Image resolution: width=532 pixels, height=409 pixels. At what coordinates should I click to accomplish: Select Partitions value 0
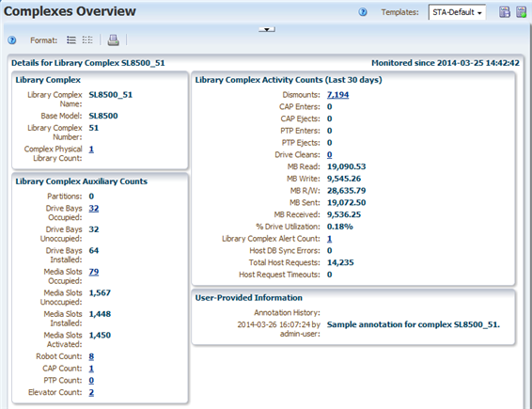point(91,197)
